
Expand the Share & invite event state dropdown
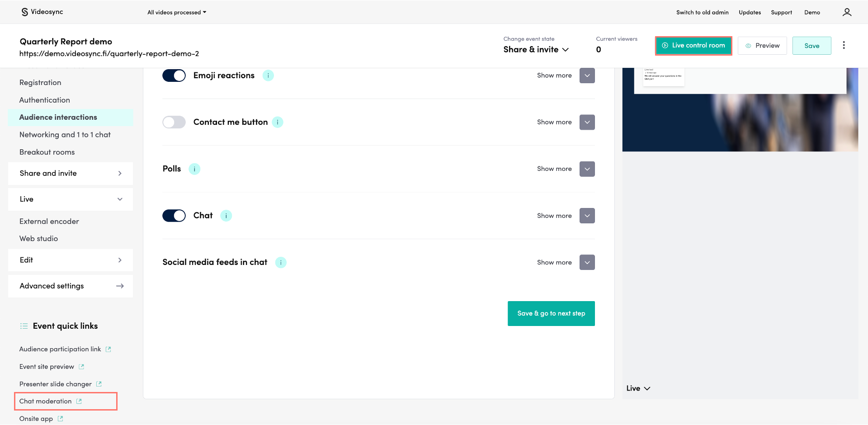pyautogui.click(x=535, y=49)
